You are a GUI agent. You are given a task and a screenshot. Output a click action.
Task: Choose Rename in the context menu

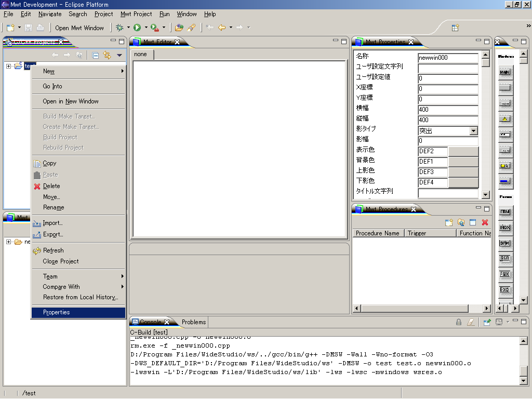(78, 207)
